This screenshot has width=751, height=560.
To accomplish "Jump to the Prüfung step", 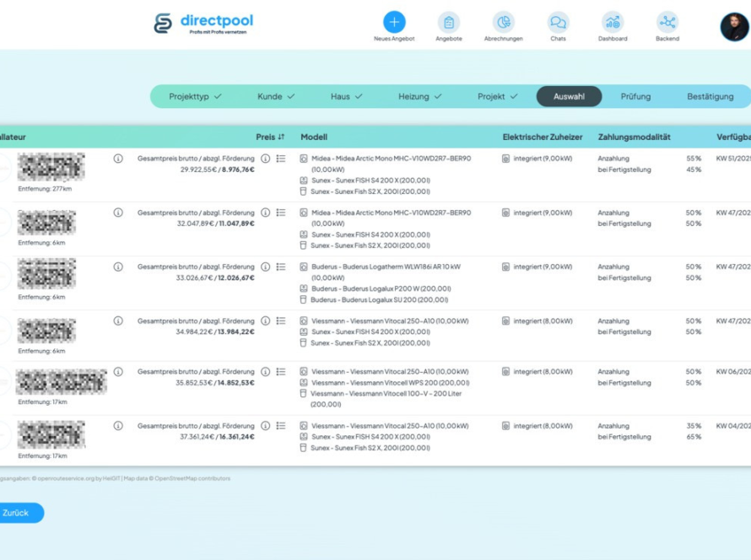I will 635,96.
